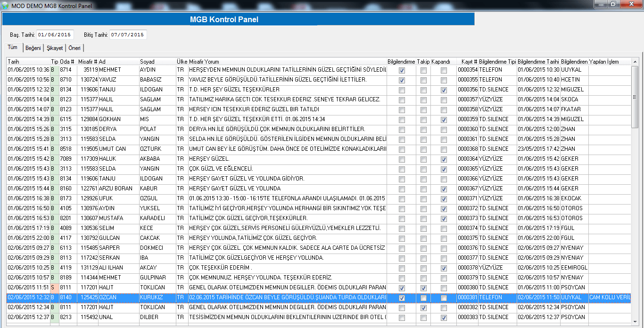Switch to the Beğeni tab

pos(33,48)
